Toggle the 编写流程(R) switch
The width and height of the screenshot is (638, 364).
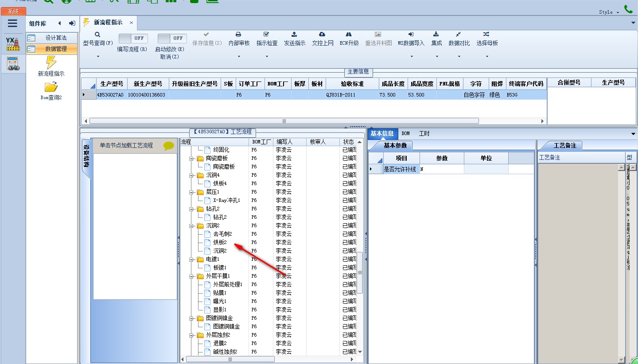coord(134,39)
